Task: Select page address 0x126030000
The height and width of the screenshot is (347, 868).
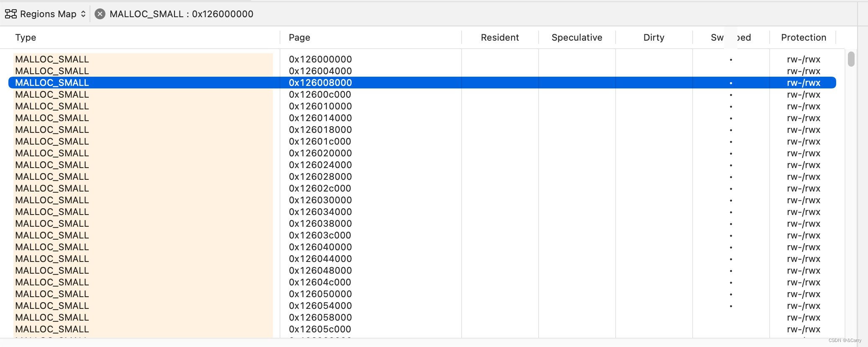Action: (320, 200)
